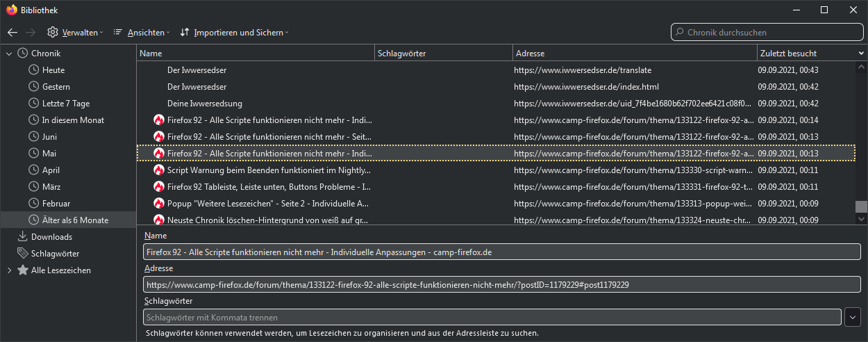Expand the Alle Lesezeichen tree node
Viewport: 868px width, 342px height.
click(9, 270)
